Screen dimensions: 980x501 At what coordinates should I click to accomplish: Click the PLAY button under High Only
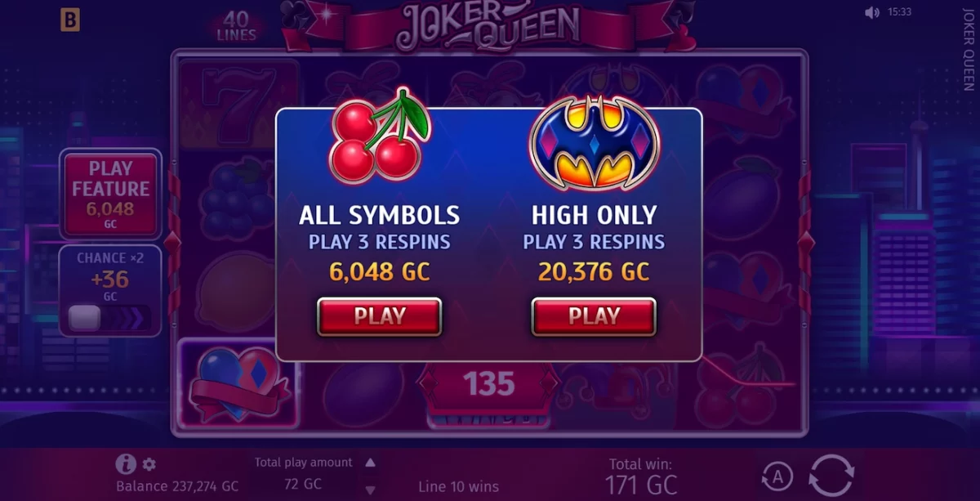[594, 316]
